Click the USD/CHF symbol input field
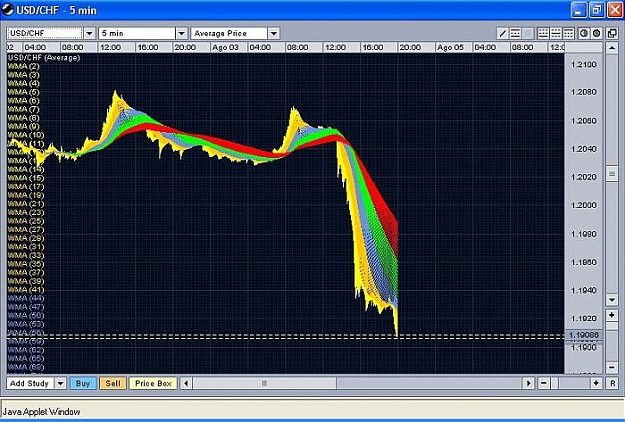 [45, 33]
